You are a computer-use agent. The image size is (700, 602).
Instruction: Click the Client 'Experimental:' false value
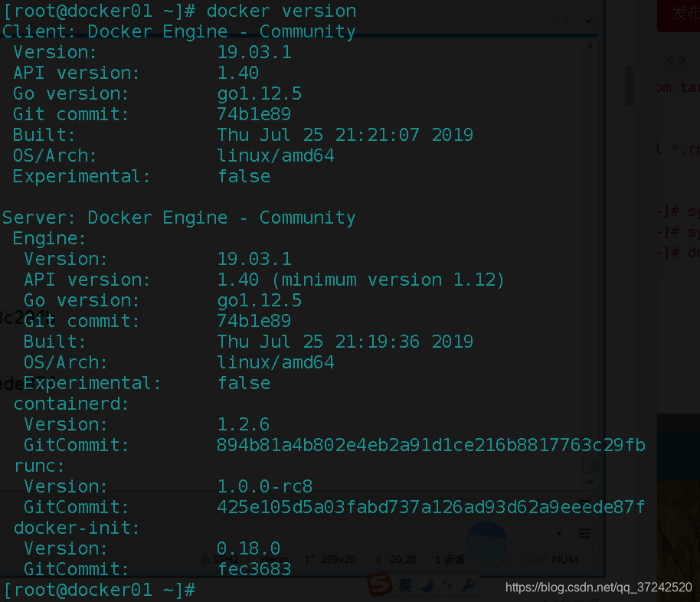244,176
